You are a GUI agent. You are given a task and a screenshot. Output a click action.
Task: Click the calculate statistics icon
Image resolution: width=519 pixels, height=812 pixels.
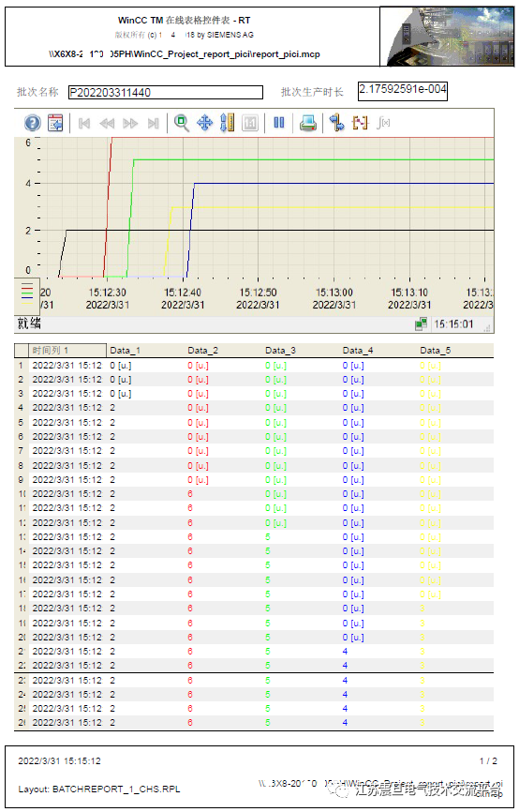383,123
